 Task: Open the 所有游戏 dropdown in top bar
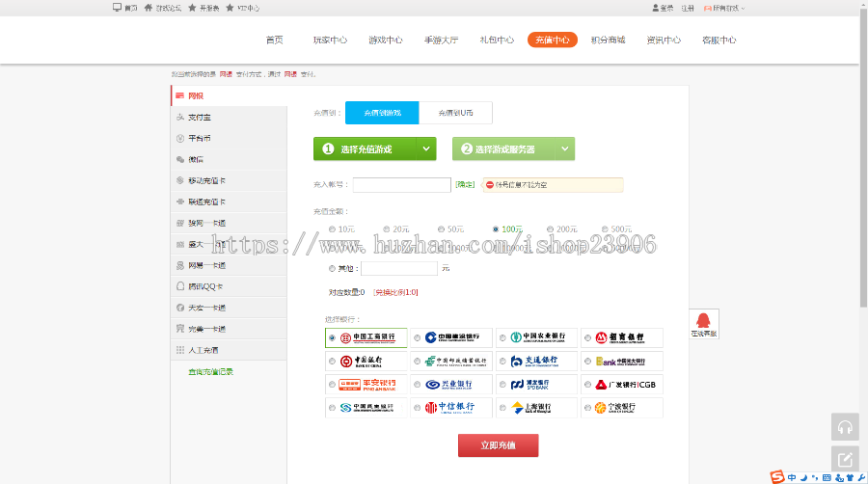[x=724, y=9]
